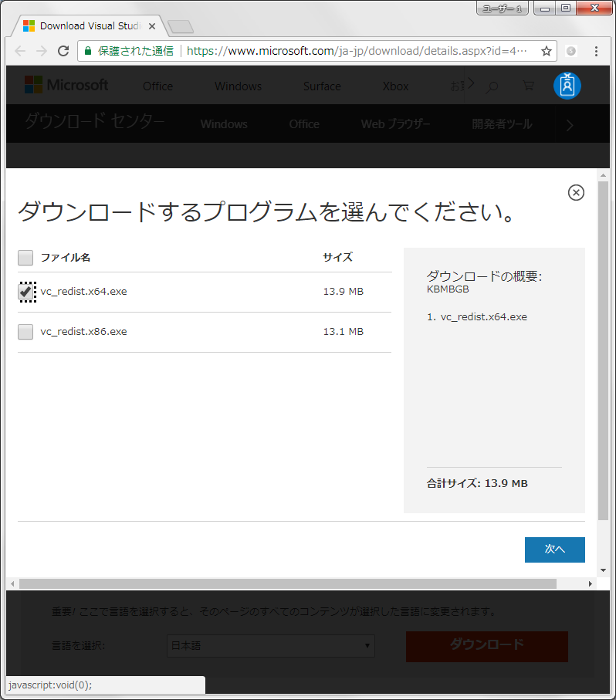
Task: Close the download selection dialog
Action: 576,193
